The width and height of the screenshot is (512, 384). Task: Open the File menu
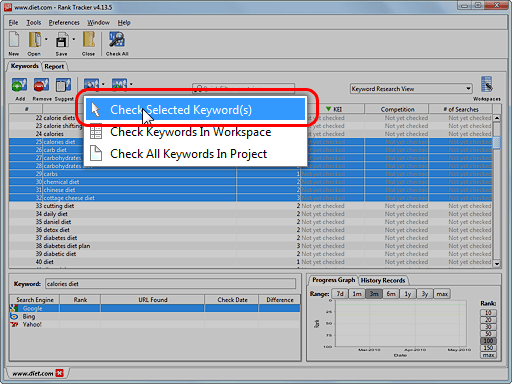pos(13,23)
